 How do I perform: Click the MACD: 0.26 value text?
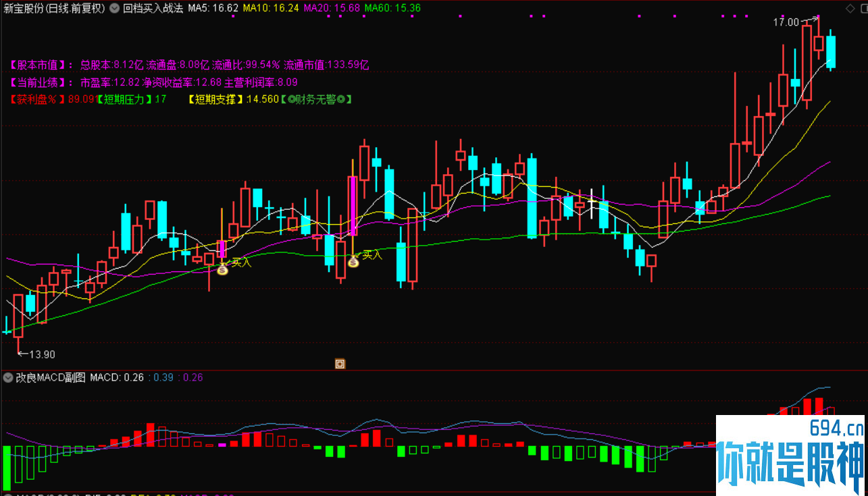coord(117,377)
